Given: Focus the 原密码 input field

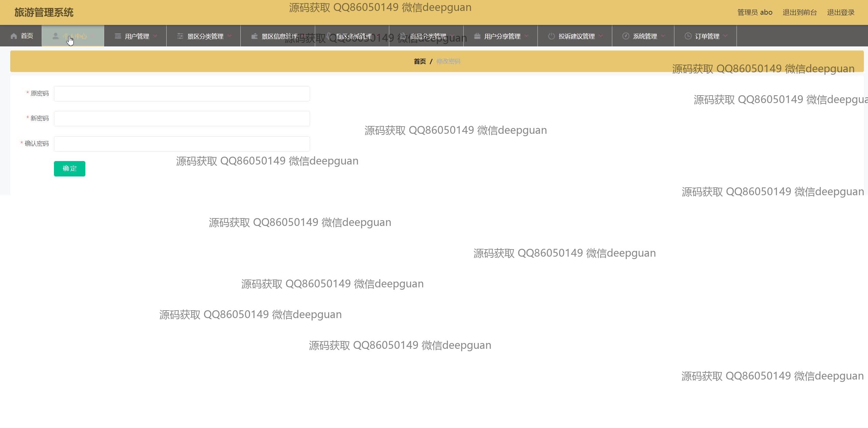Looking at the screenshot, I should (x=182, y=94).
